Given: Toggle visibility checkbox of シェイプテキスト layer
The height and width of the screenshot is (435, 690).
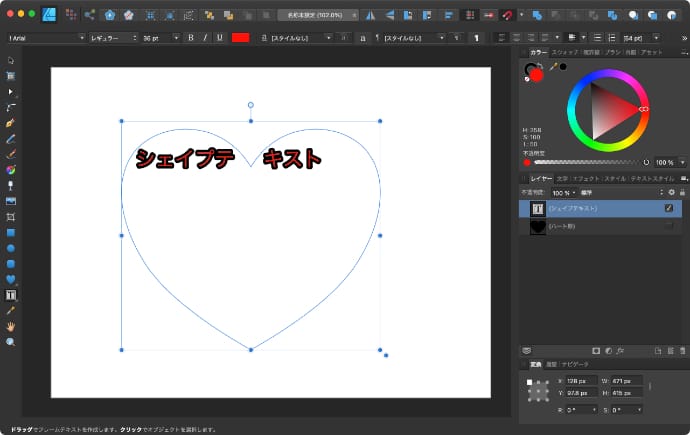Looking at the screenshot, I should (x=669, y=208).
